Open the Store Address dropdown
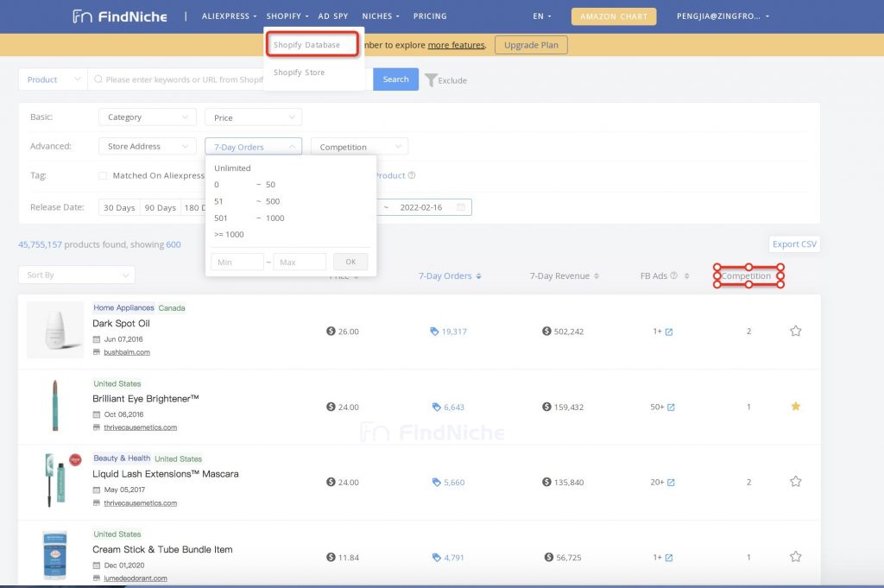Viewport: 884px width, 588px height. pyautogui.click(x=147, y=147)
